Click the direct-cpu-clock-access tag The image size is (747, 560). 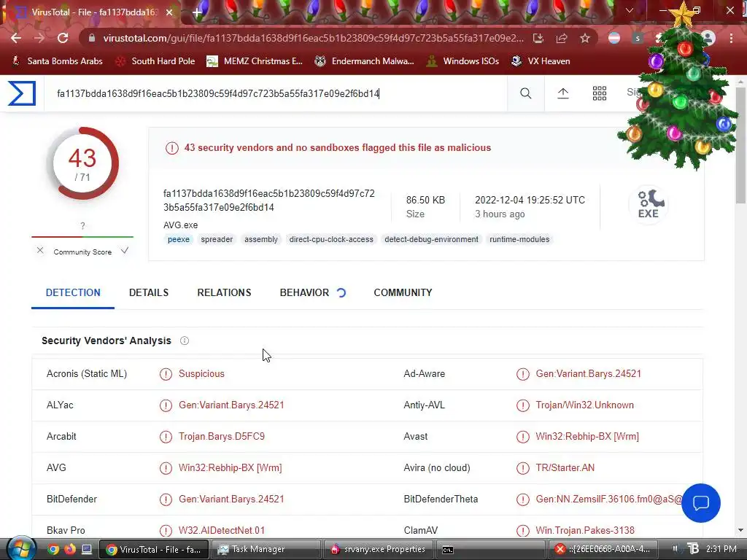(x=331, y=239)
